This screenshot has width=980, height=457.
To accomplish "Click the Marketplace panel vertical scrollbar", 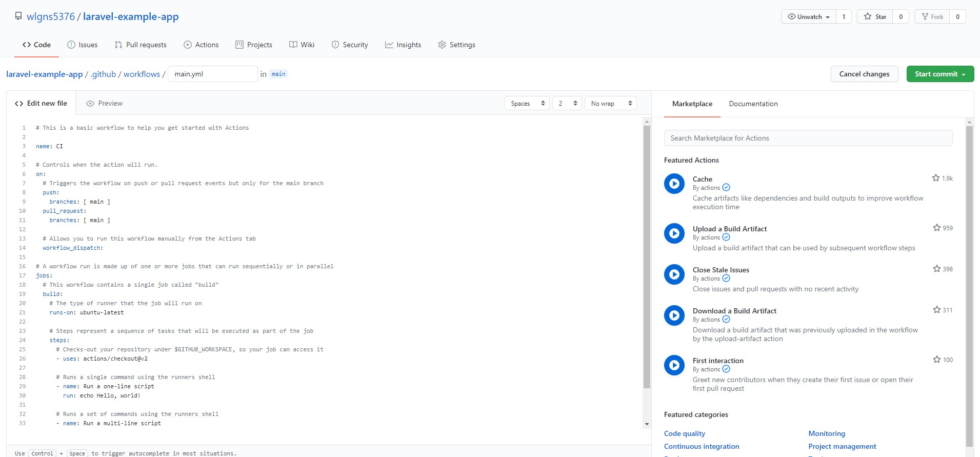I will tap(969, 286).
